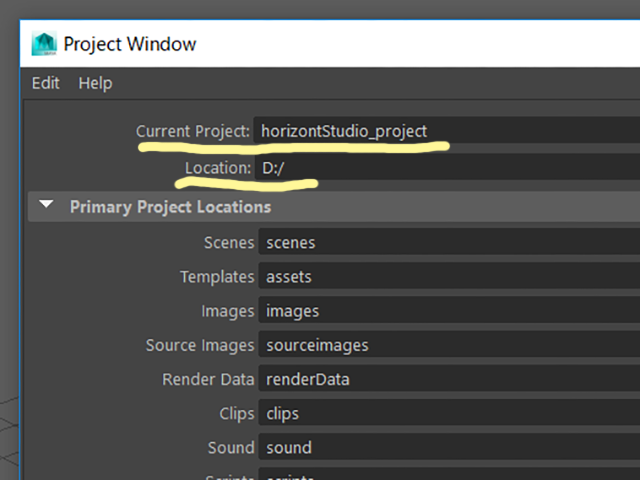This screenshot has height=480, width=640.
Task: Click the Location field showing D:/
Action: (x=447, y=167)
